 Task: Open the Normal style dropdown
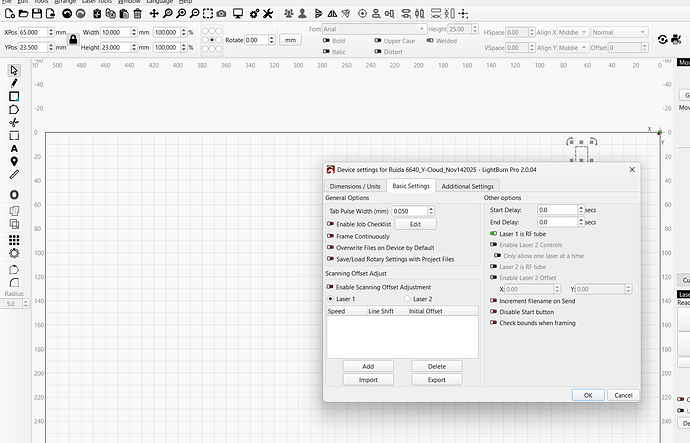(x=618, y=32)
